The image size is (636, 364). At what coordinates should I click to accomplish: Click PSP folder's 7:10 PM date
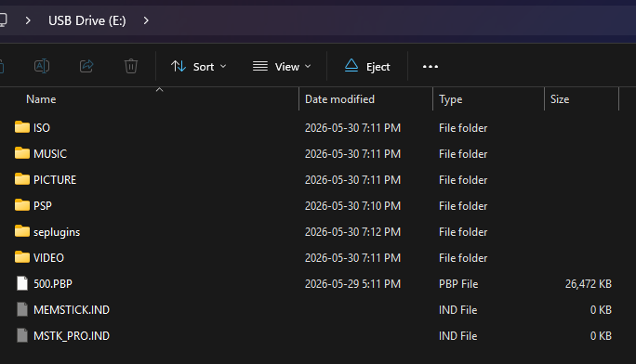tap(352, 206)
